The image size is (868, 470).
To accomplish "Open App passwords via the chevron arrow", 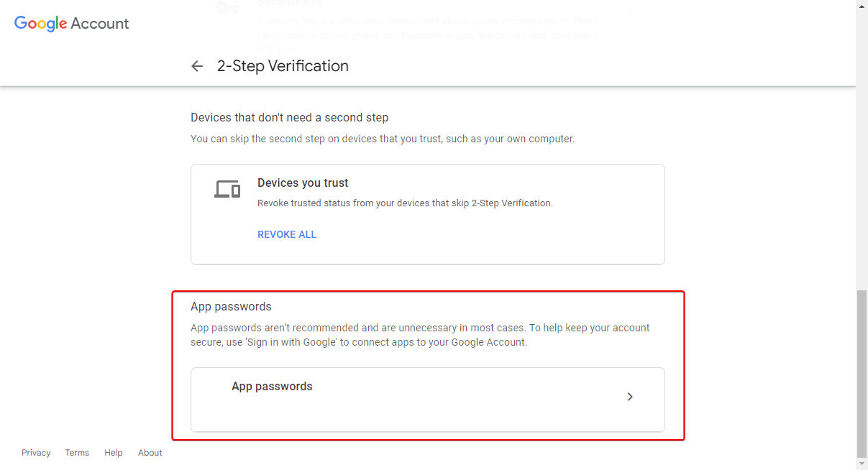I will [630, 397].
